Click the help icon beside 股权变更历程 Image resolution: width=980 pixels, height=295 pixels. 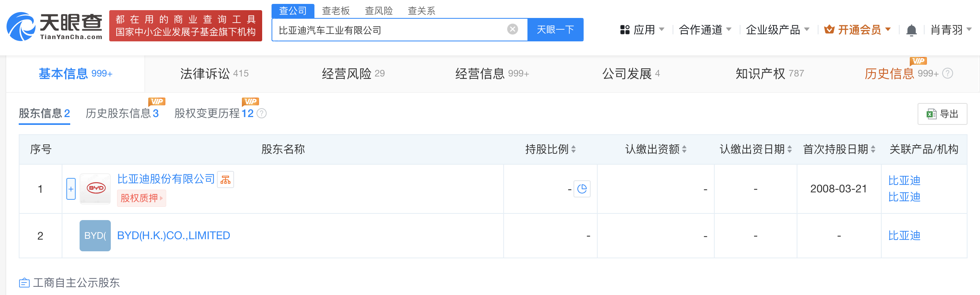tap(262, 114)
